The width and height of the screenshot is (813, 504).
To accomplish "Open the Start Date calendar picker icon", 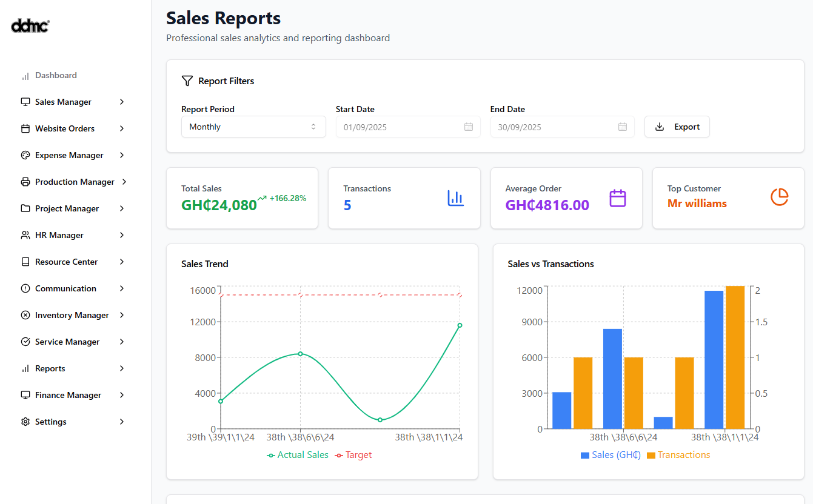I will pyautogui.click(x=468, y=127).
